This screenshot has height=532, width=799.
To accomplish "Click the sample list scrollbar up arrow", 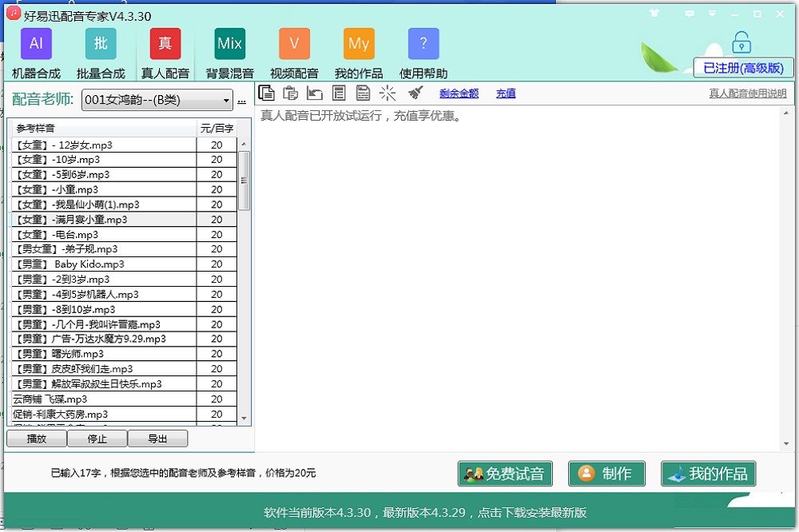I will [x=244, y=145].
